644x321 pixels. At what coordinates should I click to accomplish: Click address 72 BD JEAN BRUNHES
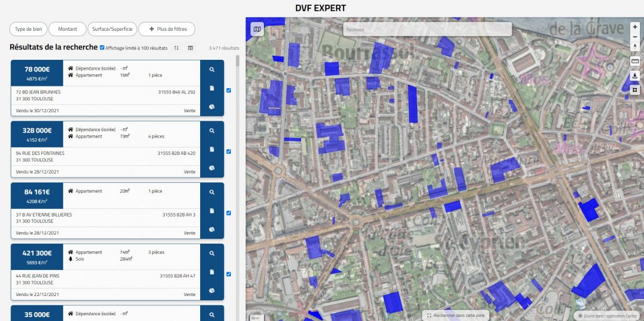[x=38, y=92]
